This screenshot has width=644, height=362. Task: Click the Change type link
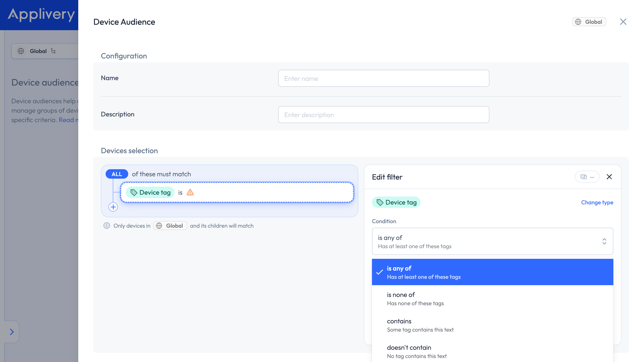point(597,202)
